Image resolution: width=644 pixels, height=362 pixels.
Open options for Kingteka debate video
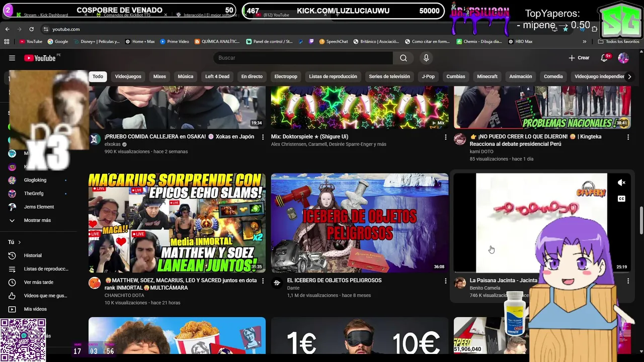[628, 137]
